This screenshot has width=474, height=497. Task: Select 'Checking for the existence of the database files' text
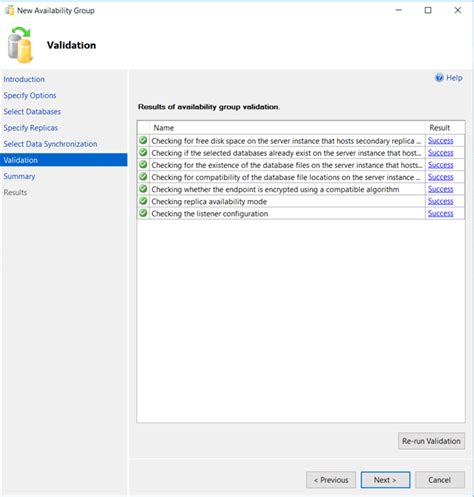(287, 165)
